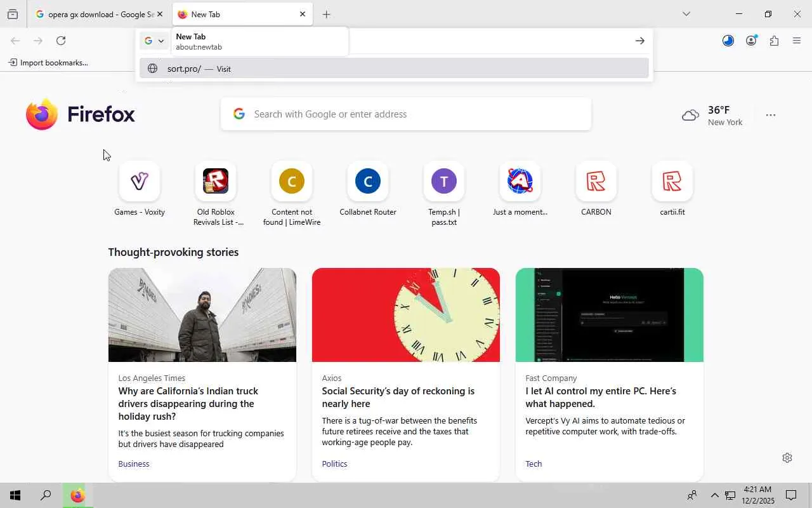Open the Just a moment... shortcut
Screen dimensions: 812x508
click(520, 189)
